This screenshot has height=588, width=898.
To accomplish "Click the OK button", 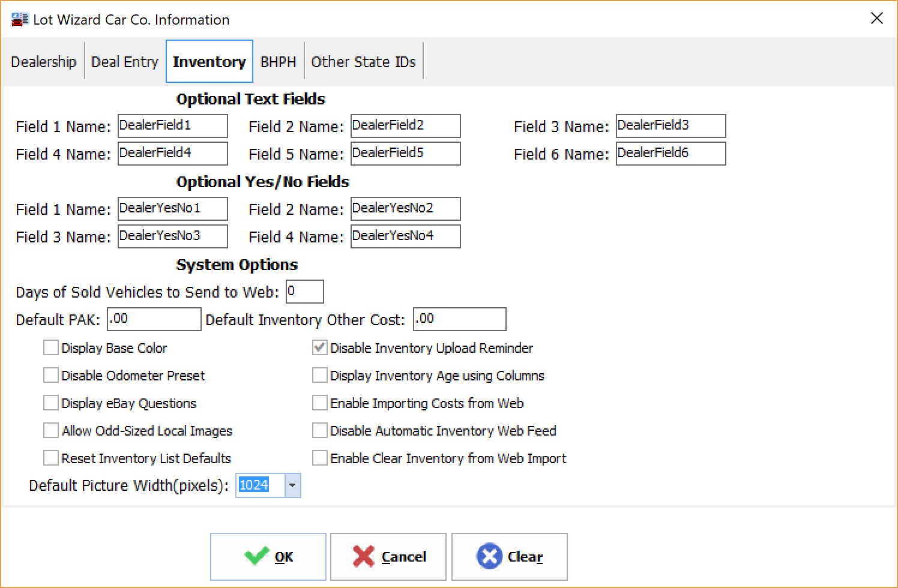I will [x=268, y=556].
